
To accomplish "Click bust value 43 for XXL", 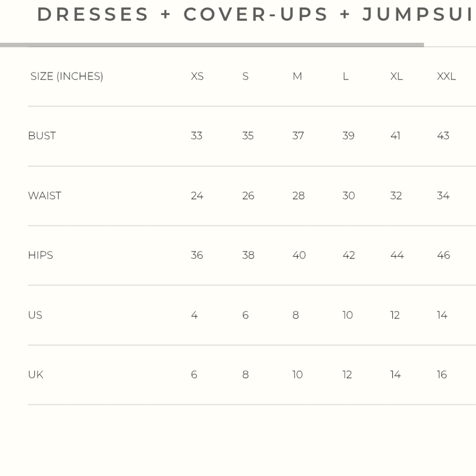I will (443, 136).
